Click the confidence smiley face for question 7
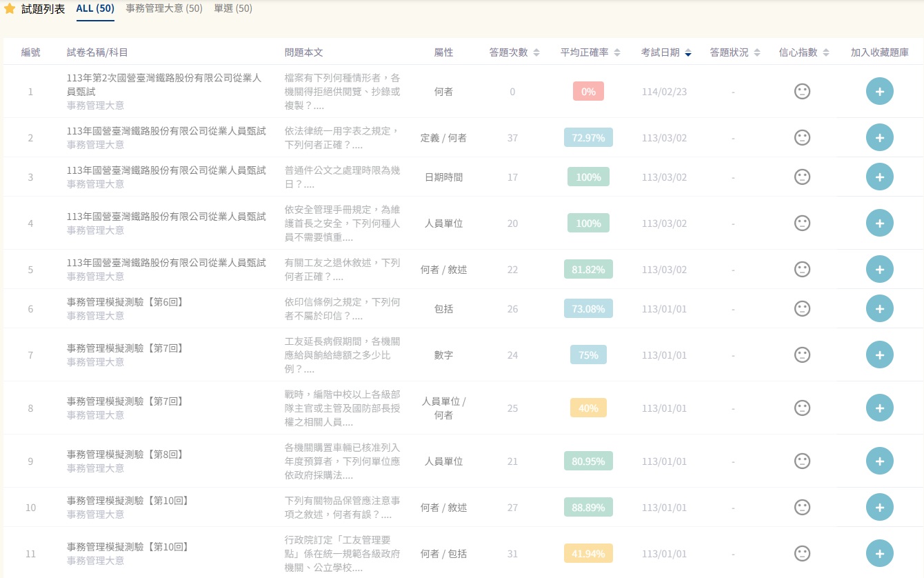 (x=802, y=355)
